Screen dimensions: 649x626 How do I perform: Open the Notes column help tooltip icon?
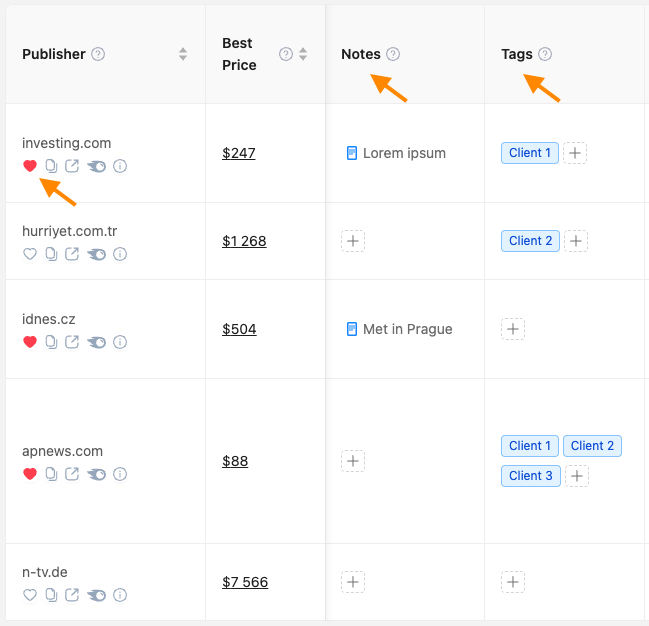pyautogui.click(x=393, y=54)
